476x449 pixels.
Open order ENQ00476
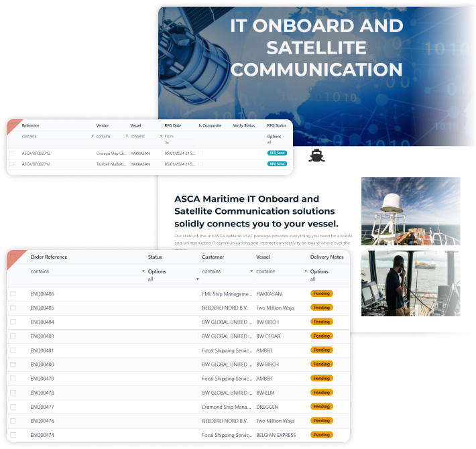[x=42, y=421]
